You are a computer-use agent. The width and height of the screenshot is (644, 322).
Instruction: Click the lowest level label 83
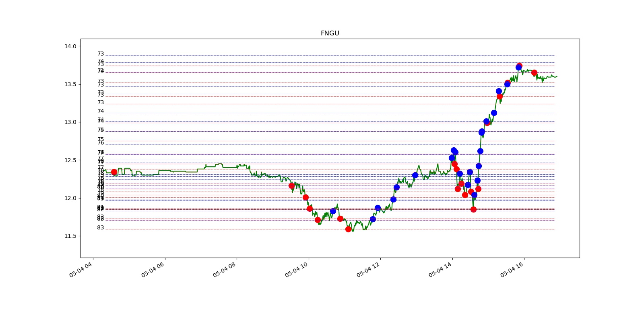click(101, 228)
